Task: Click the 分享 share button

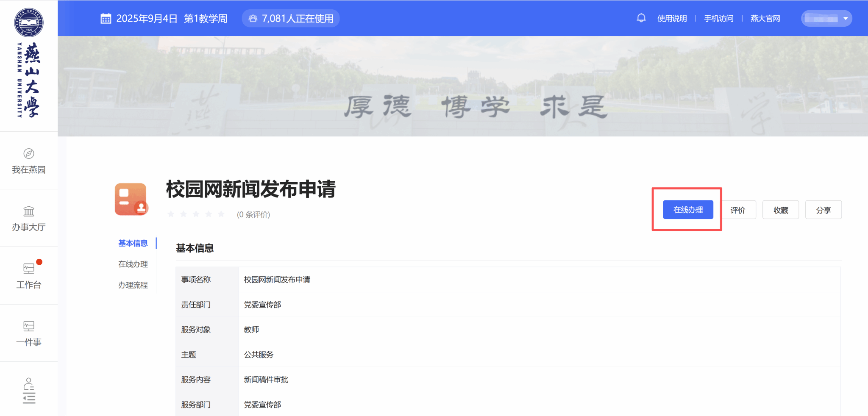Action: tap(823, 210)
